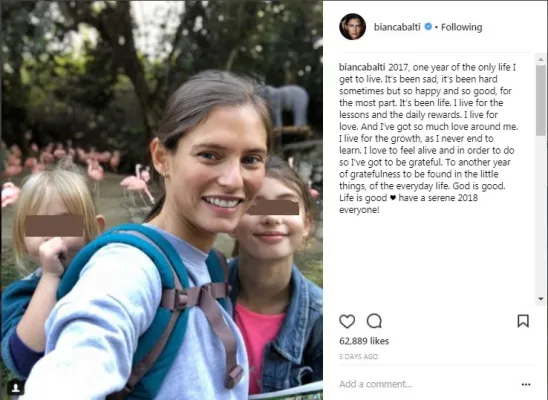548x400 pixels.
Task: Open comments via speech bubble icon
Action: tap(374, 321)
